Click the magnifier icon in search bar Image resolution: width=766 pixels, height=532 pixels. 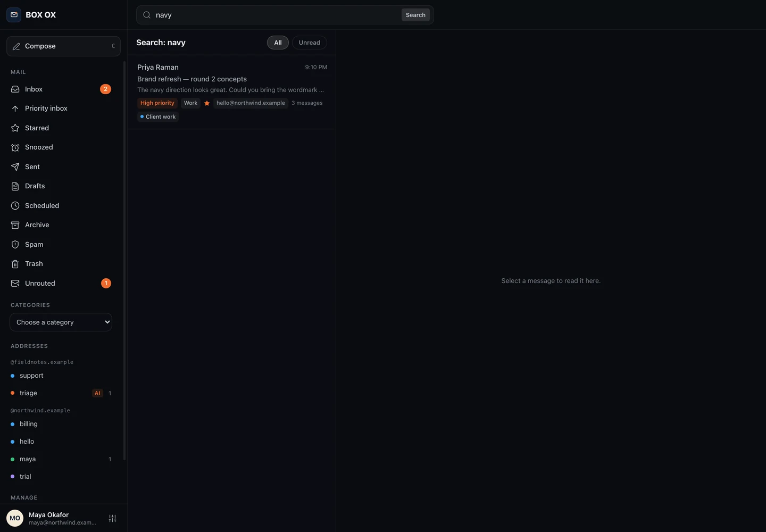(x=147, y=15)
